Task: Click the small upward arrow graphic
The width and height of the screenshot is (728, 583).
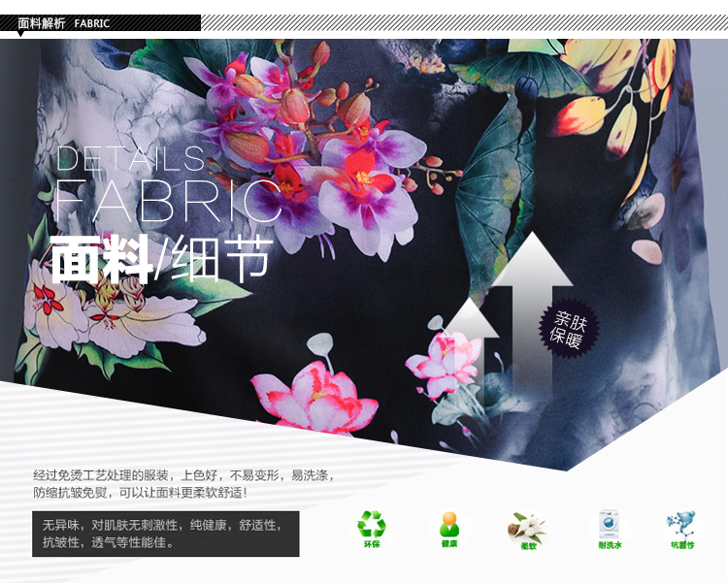Action: 470,340
